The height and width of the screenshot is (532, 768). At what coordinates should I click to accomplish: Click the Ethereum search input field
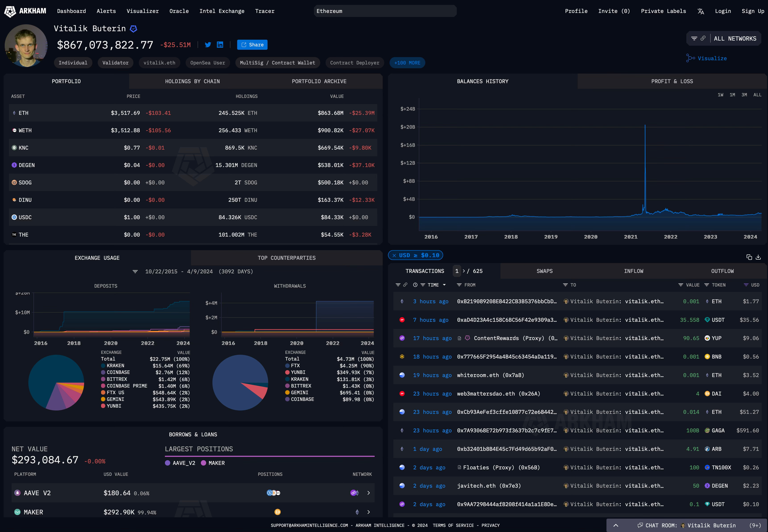(385, 11)
